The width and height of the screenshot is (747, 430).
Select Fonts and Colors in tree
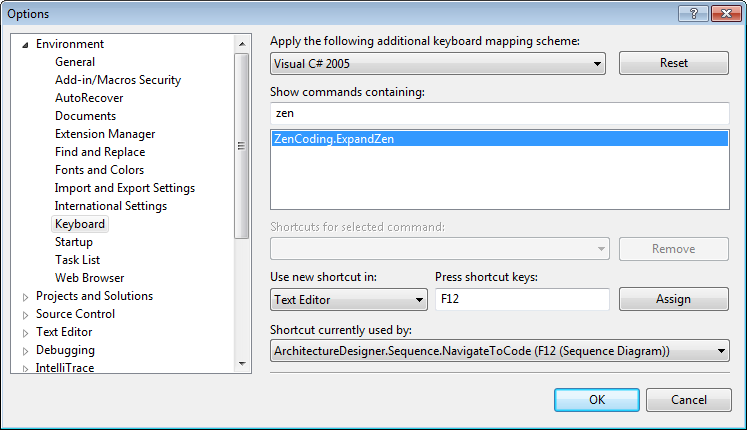99,170
